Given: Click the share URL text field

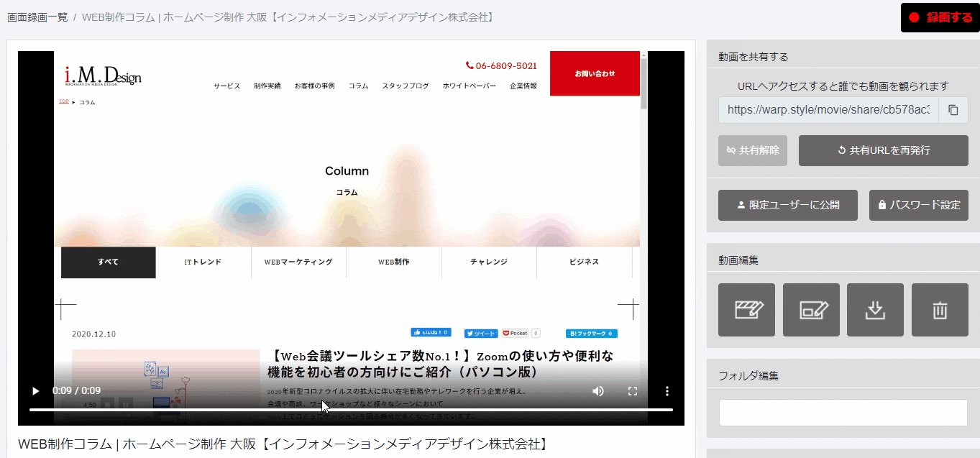Looking at the screenshot, I should pyautogui.click(x=829, y=110).
